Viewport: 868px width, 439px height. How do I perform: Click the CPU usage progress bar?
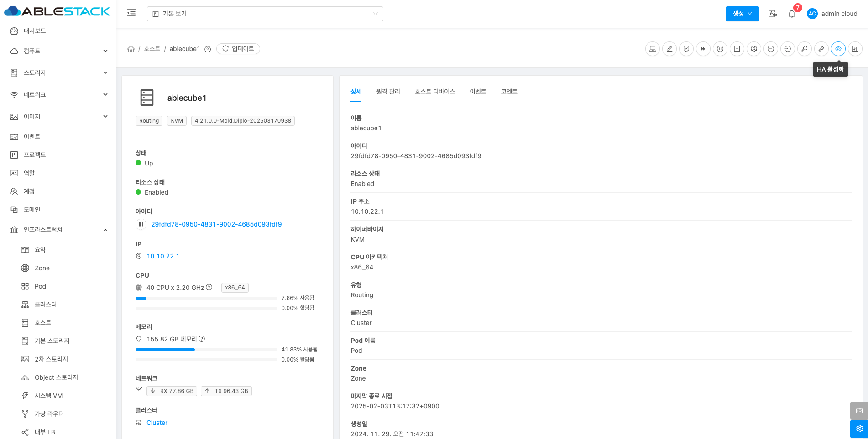(206, 298)
